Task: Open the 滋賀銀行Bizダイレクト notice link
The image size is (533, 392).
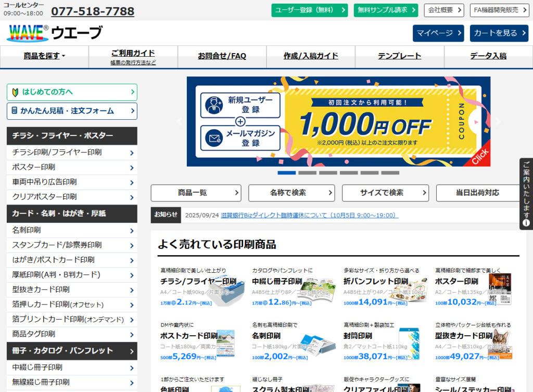Action: point(309,215)
